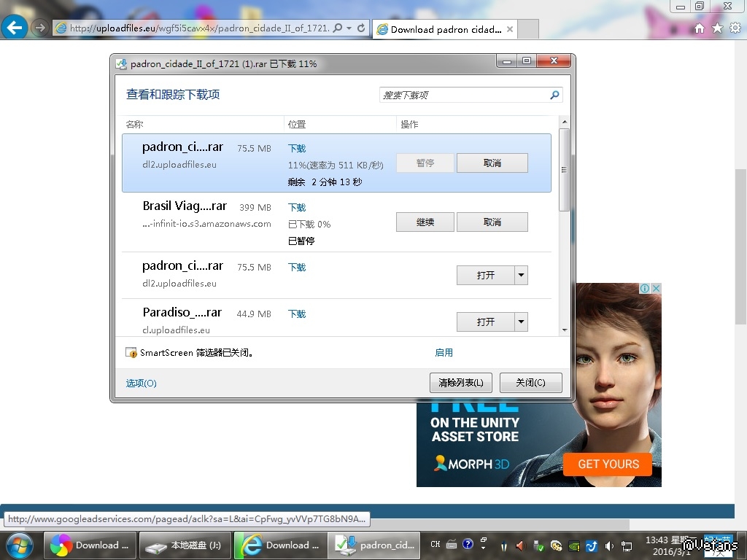Viewport: 747px width, 560px height.
Task: Select the Brasil Viag....rar file name
Action: click(x=185, y=206)
